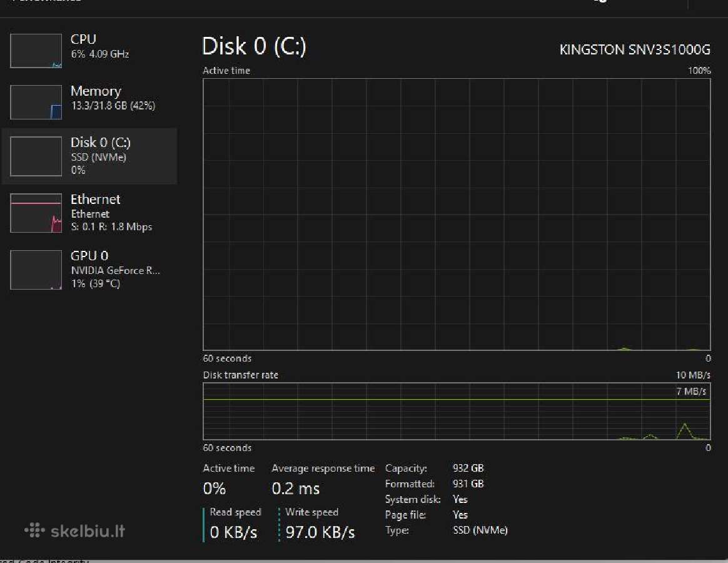Click the 'Disk transfer rate' label
The height and width of the screenshot is (563, 728).
[x=241, y=375]
